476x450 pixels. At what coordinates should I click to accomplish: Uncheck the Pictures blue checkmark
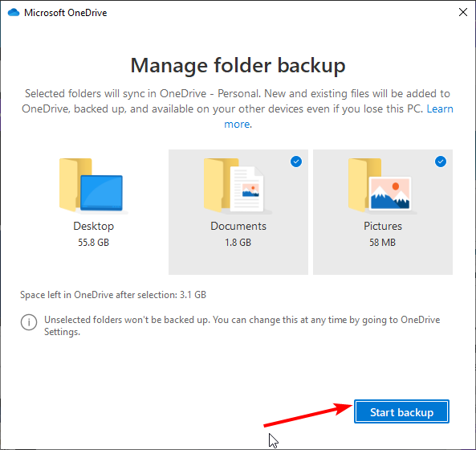click(x=441, y=162)
